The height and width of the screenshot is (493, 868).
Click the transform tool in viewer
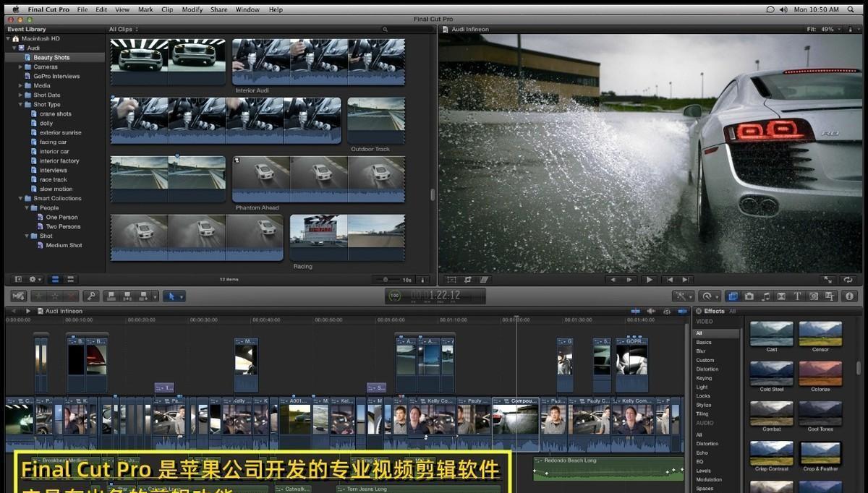[452, 280]
